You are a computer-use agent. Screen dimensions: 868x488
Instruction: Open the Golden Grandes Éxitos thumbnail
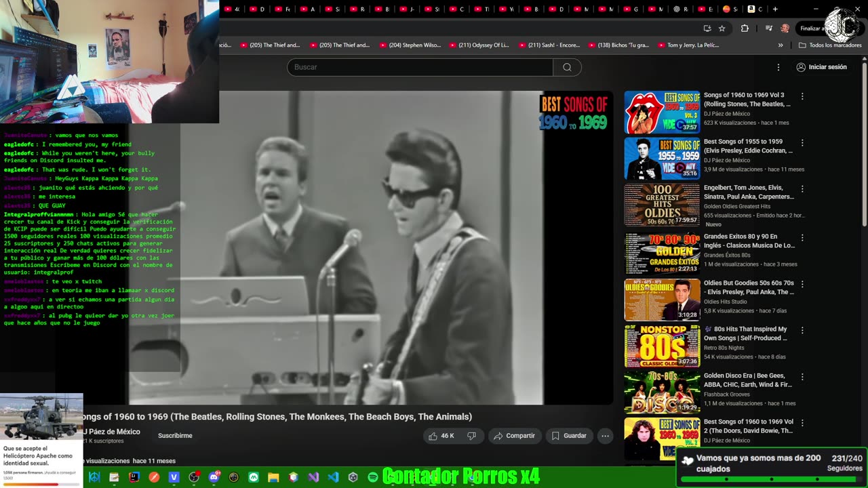[x=662, y=253]
